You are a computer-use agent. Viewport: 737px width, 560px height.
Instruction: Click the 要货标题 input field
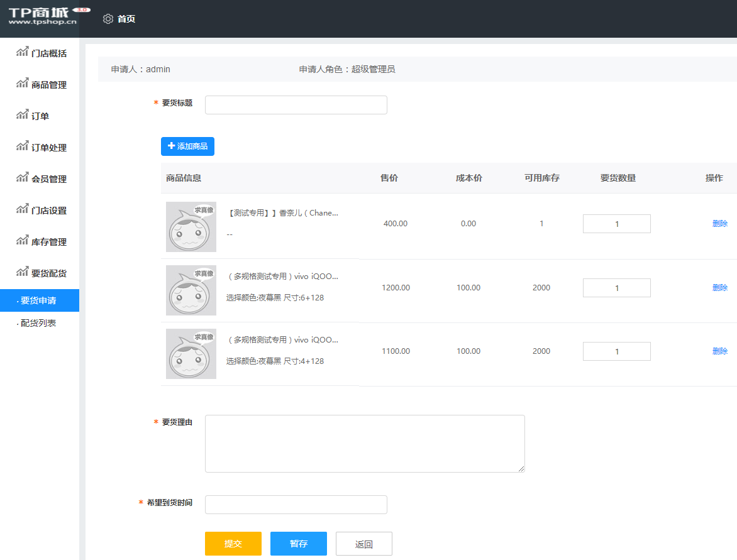[x=296, y=104]
